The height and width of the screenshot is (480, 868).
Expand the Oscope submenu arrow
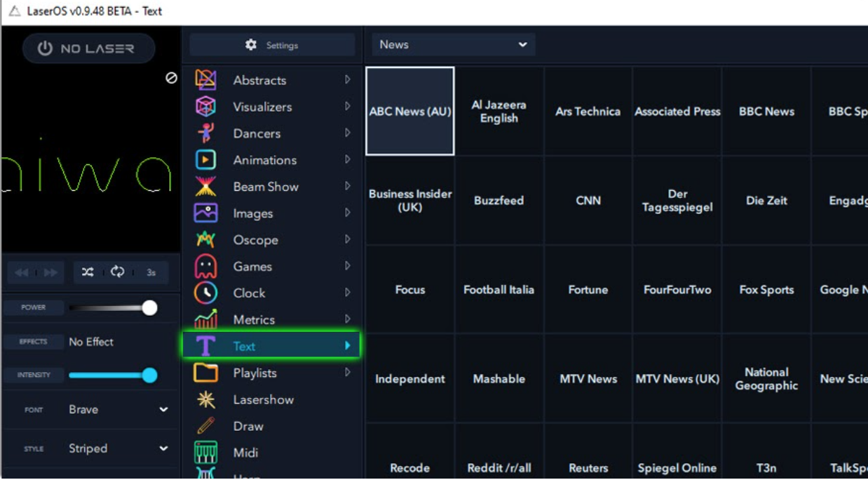[348, 240]
